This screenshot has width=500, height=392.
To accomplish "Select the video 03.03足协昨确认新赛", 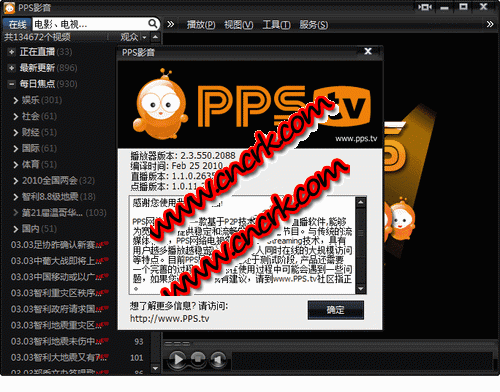I will click(x=59, y=245).
